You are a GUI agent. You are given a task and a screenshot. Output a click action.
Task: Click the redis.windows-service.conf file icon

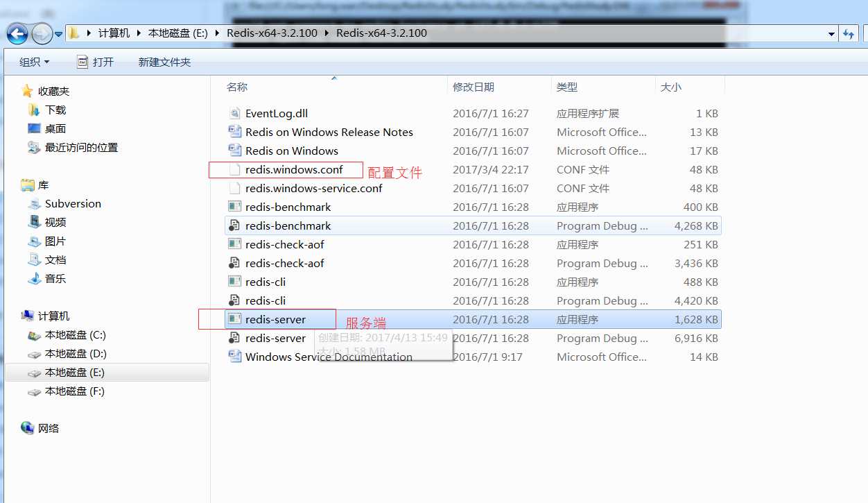[x=234, y=188]
